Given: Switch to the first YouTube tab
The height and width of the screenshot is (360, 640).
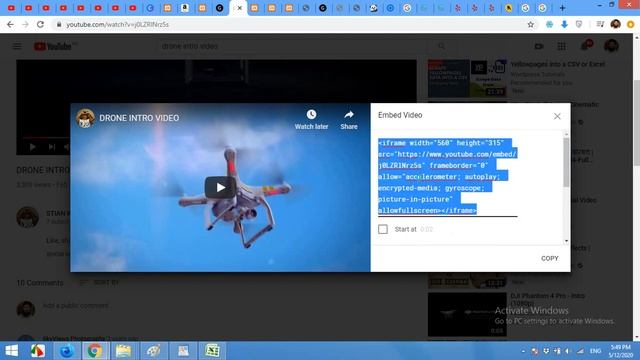Looking at the screenshot, I should pos(11,8).
